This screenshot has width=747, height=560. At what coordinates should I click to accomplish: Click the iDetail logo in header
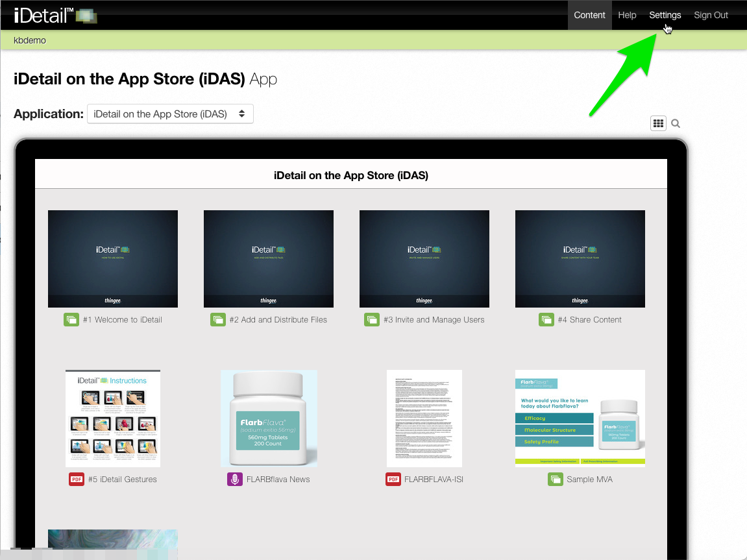pos(55,15)
